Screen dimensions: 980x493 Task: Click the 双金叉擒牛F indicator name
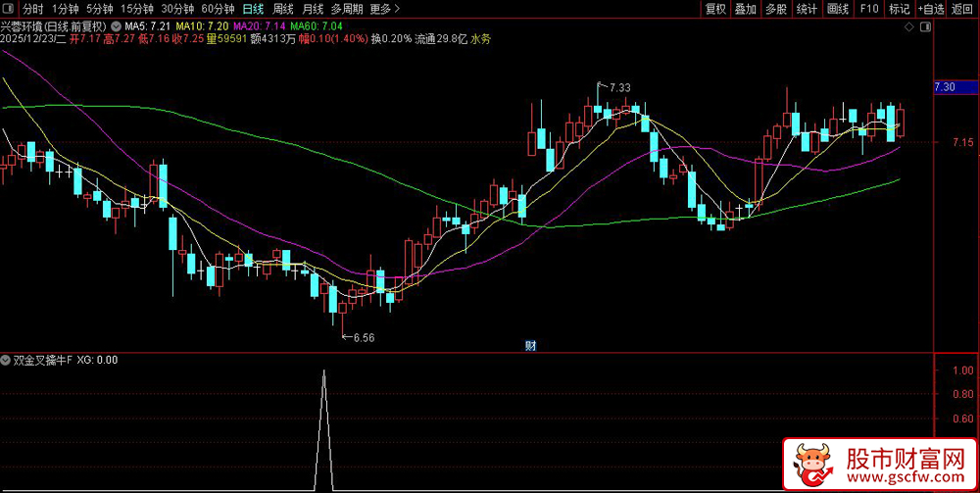pyautogui.click(x=43, y=360)
